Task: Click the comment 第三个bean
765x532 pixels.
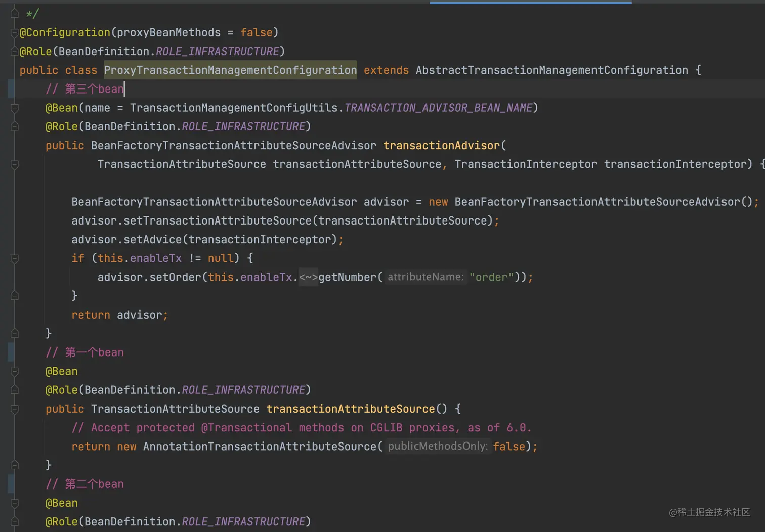Action: (x=84, y=89)
